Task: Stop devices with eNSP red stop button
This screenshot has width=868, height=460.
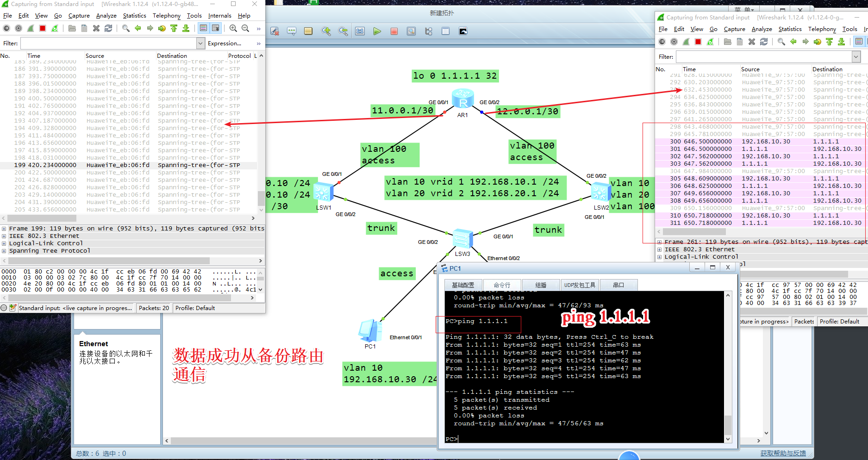Action: [394, 31]
